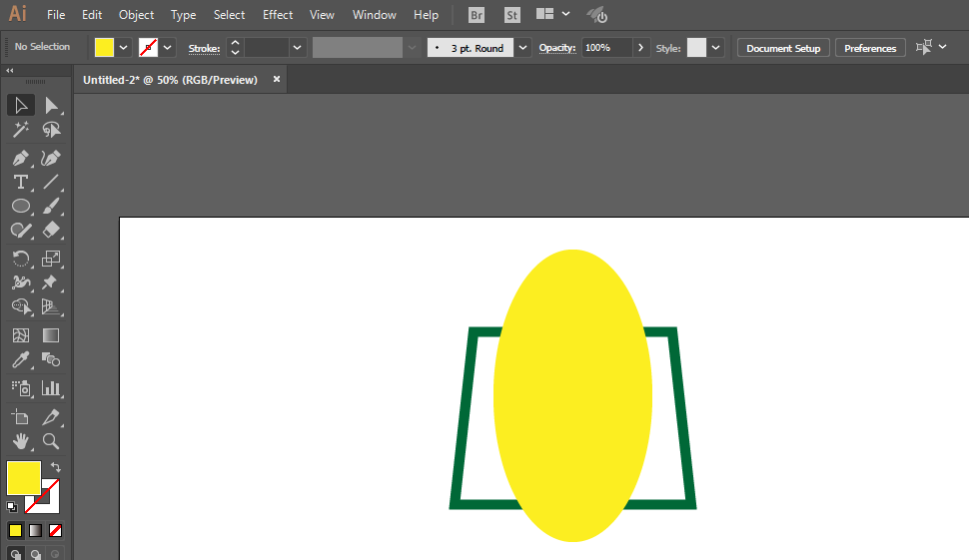Expand the stroke weight dropdown
The image size is (969, 560).
pyautogui.click(x=298, y=48)
